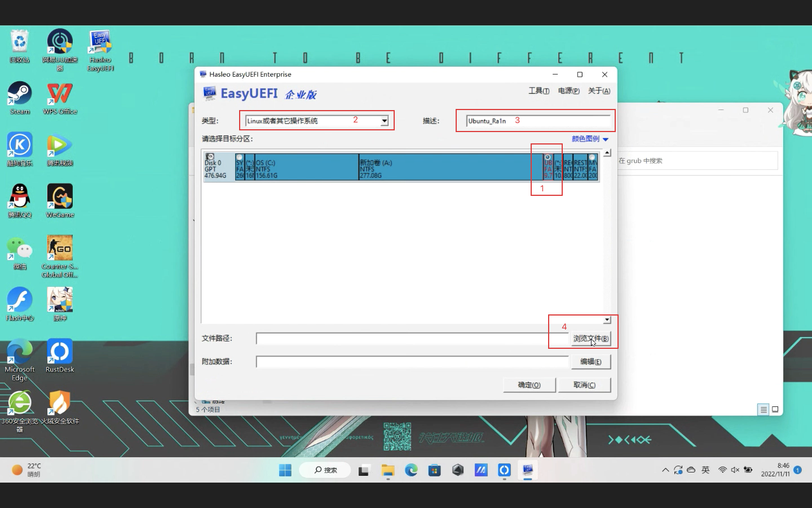This screenshot has height=508, width=812.
Task: Open the 电源(P) menu
Action: [568, 91]
